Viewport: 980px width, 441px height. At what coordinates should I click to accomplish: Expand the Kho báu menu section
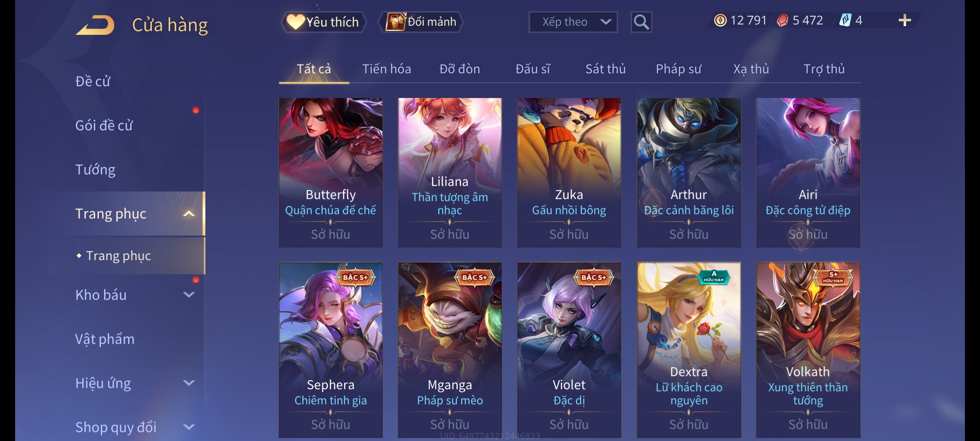(x=135, y=295)
